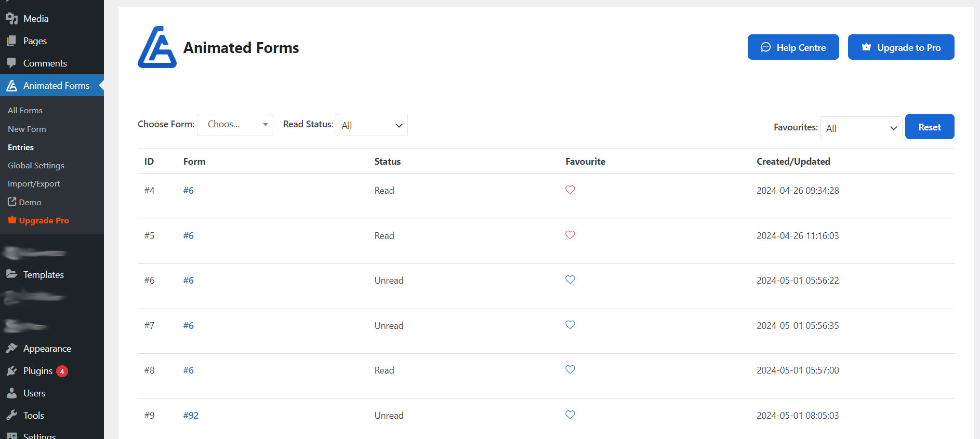Click the Users menu label

[34, 393]
